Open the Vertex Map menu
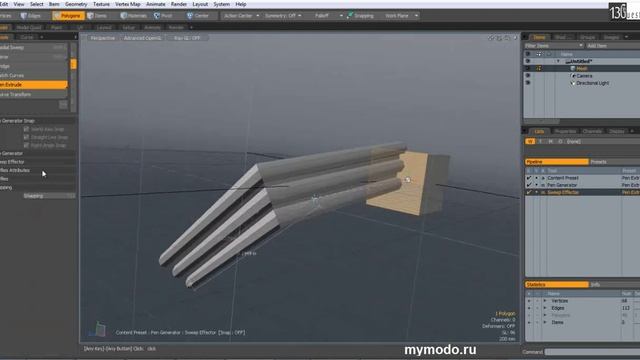This screenshot has height=360, width=640. point(128,4)
